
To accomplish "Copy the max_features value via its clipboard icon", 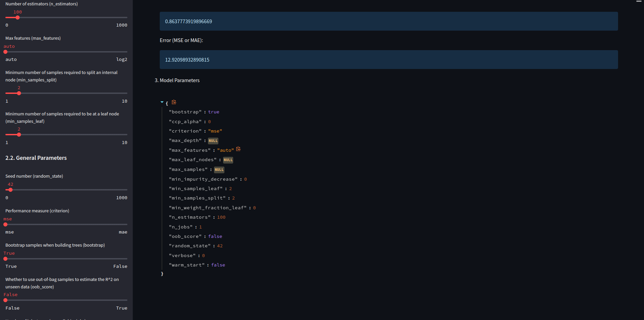I will pos(239,149).
